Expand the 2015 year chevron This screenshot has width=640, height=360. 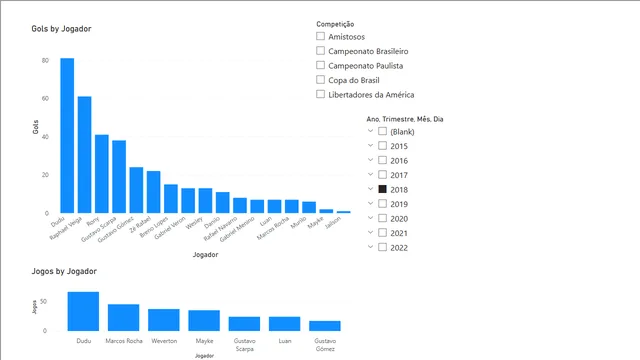click(370, 145)
